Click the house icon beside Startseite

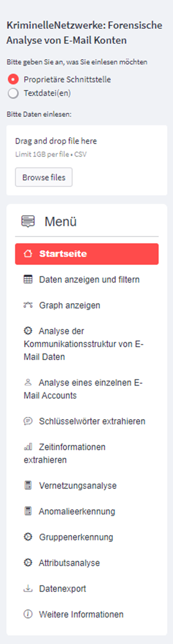coord(28,254)
